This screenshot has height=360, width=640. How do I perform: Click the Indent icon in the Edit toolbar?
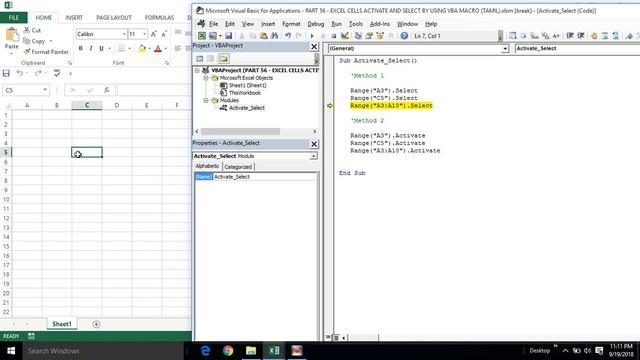(570, 36)
